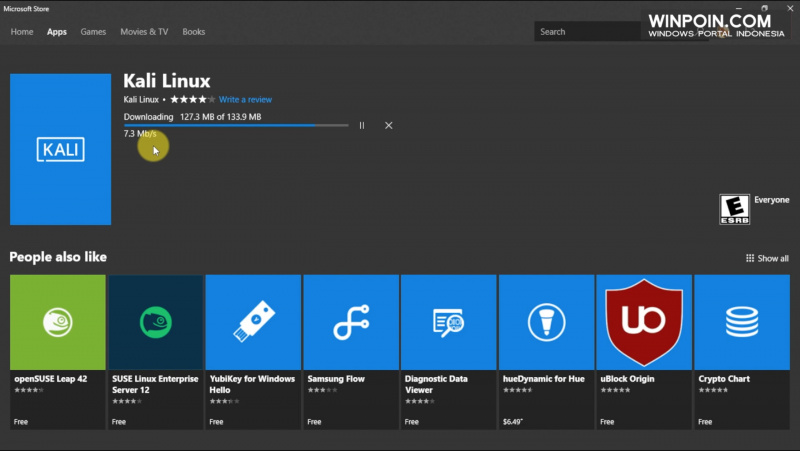
Task: Open the Home tab
Action: [22, 32]
